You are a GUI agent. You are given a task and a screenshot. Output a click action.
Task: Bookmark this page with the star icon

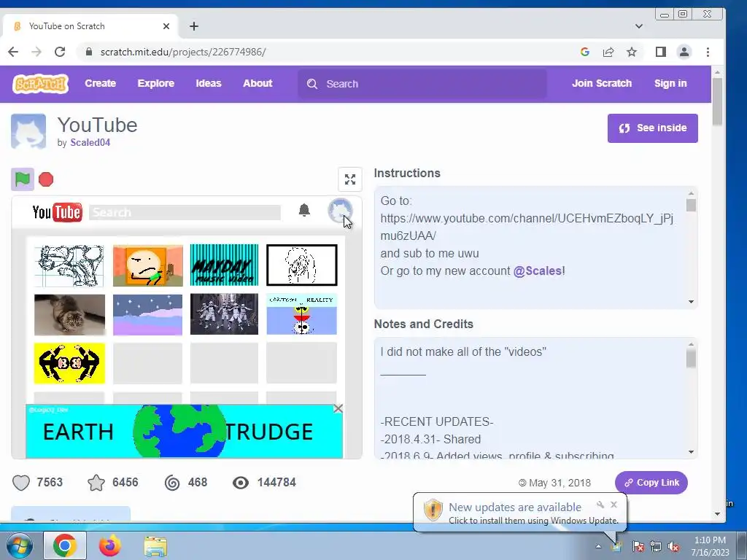[x=632, y=52]
